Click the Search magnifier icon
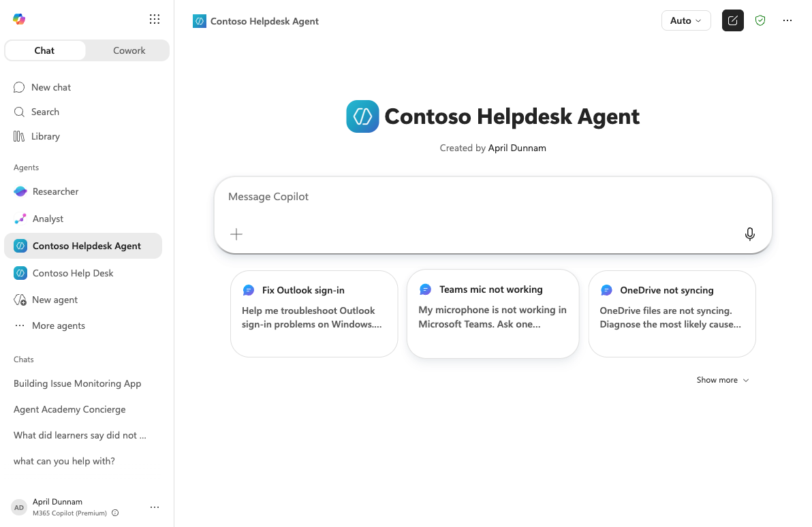 pos(19,112)
